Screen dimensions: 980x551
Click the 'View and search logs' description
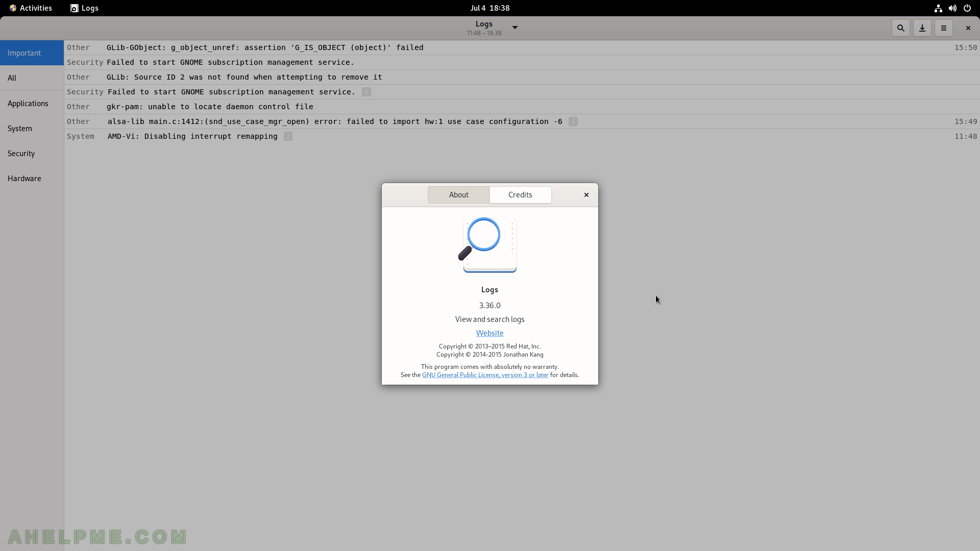489,319
